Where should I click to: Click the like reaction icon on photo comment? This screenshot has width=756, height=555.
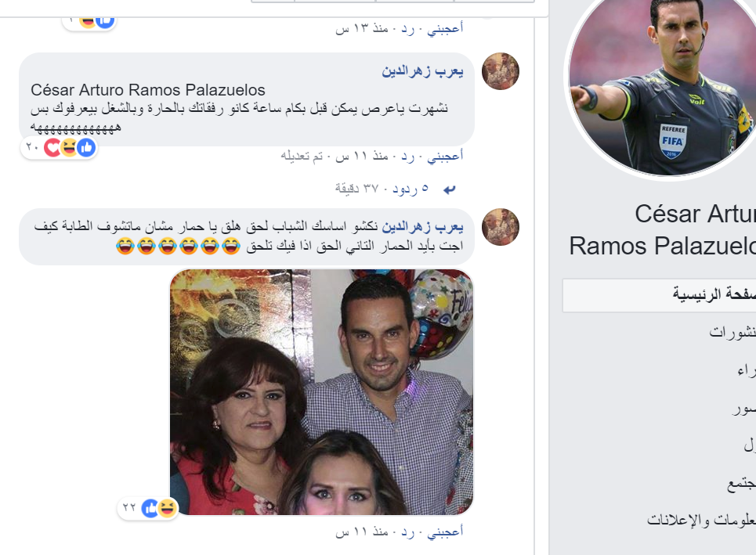(150, 508)
